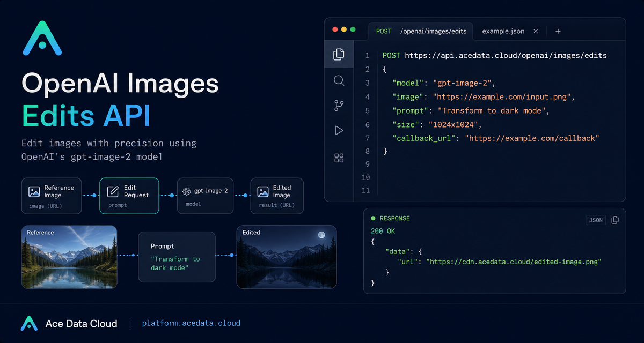Open the Extensions grid icon in sidebar
The image size is (644, 343).
339,158
